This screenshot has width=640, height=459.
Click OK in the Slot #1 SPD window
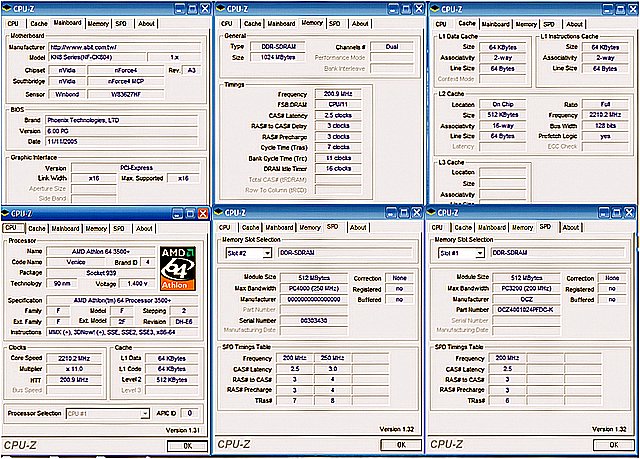click(x=613, y=445)
